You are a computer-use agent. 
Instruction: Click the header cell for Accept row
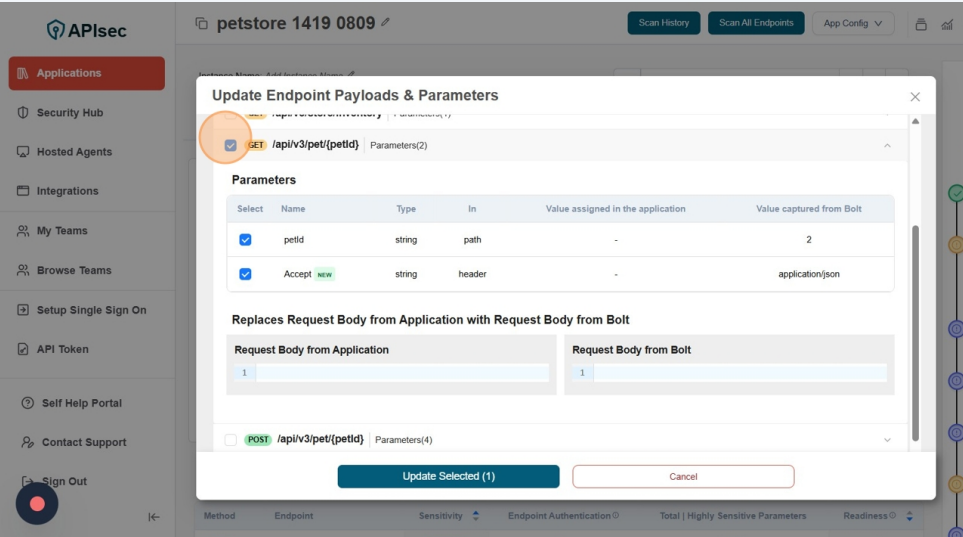coord(472,274)
